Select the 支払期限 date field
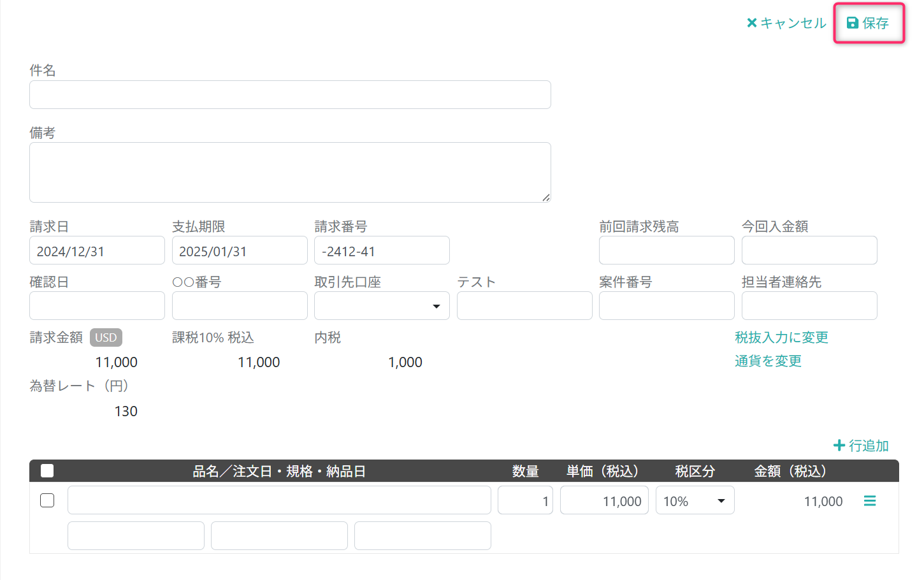This screenshot has width=924, height=580. pyautogui.click(x=240, y=250)
